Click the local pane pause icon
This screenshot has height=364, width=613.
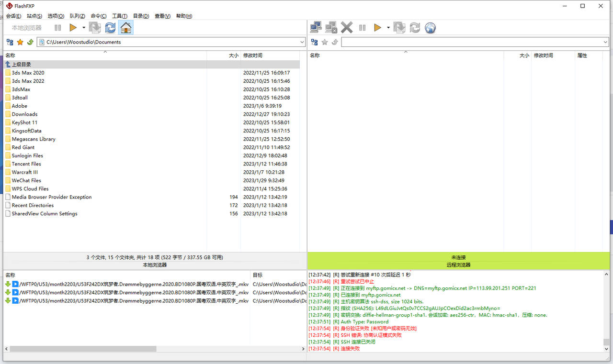click(x=58, y=28)
